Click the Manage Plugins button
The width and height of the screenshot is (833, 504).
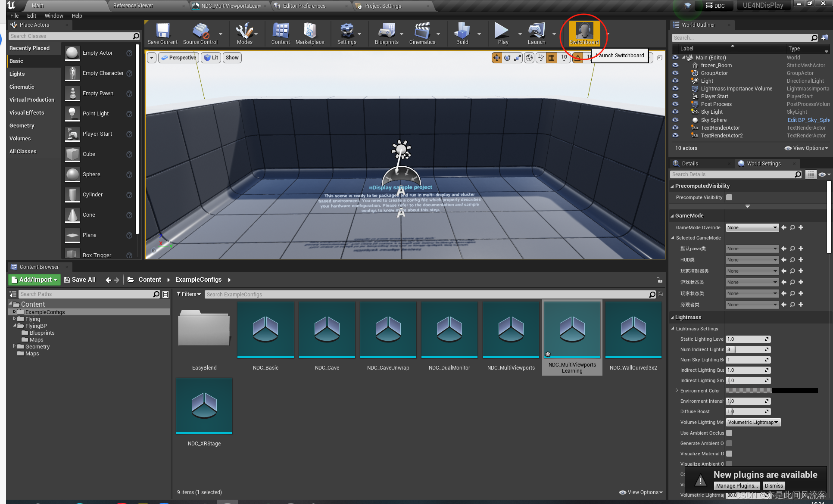(736, 485)
